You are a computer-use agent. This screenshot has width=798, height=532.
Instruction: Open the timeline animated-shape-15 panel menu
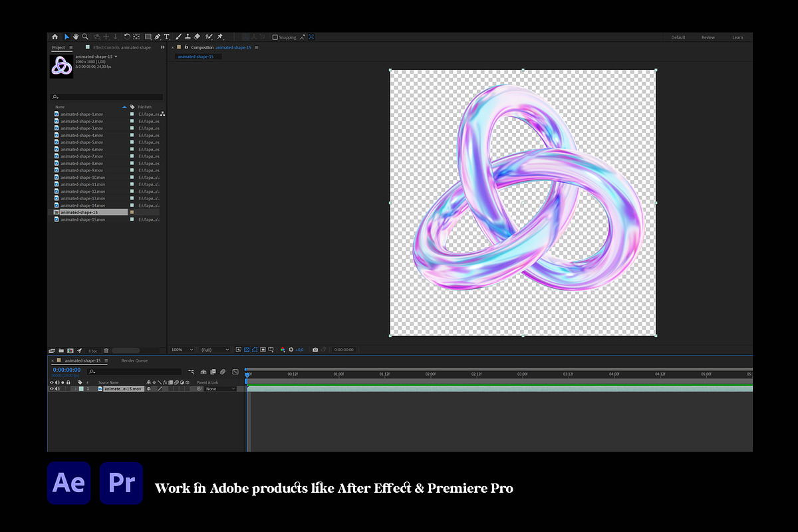tap(106, 360)
